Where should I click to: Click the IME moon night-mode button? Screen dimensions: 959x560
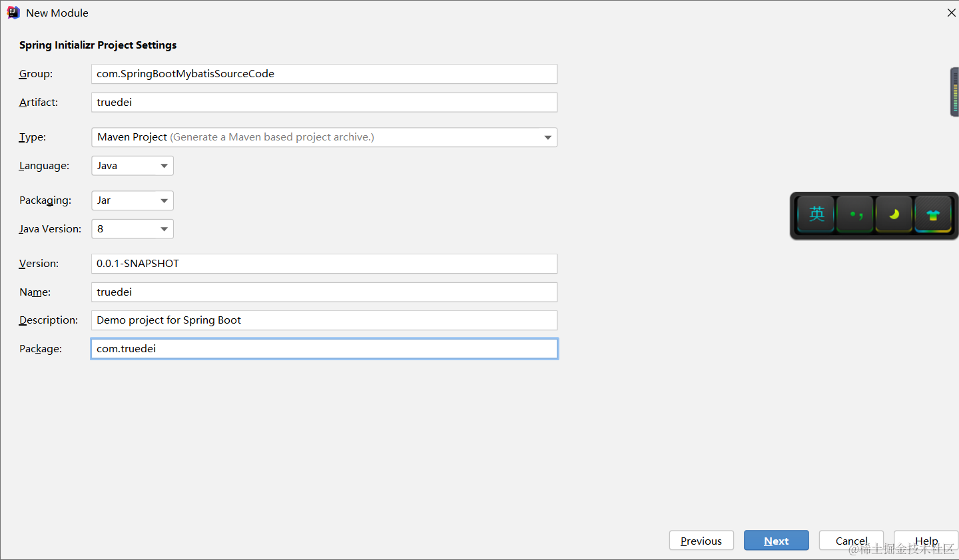pos(894,214)
